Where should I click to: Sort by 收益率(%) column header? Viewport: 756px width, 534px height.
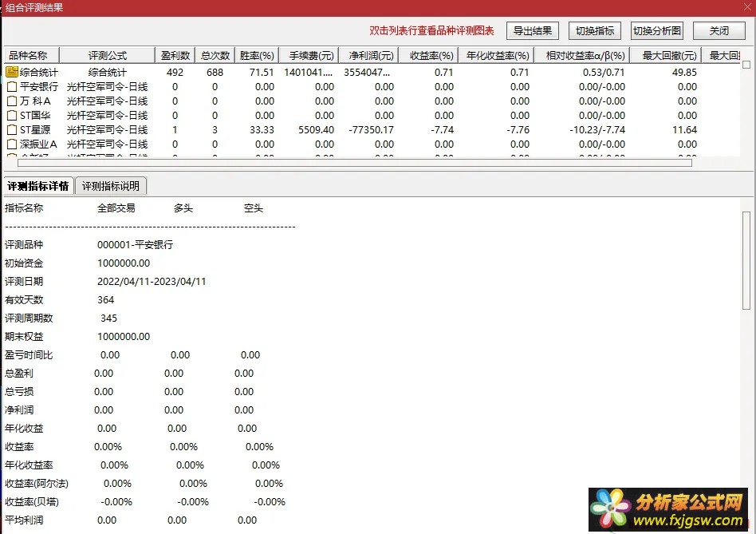428,55
